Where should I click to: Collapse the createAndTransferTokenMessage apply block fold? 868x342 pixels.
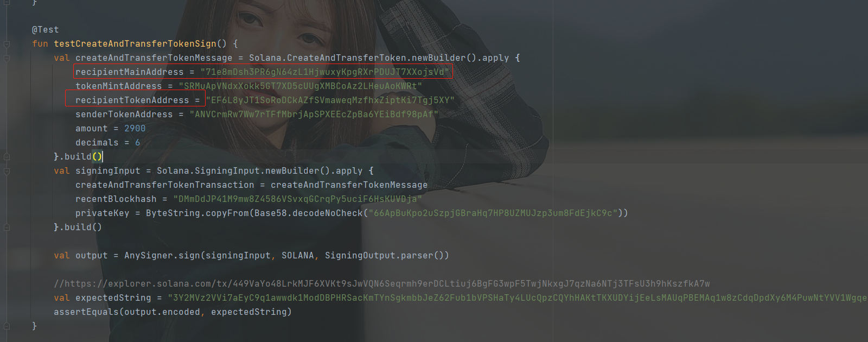tap(7, 58)
